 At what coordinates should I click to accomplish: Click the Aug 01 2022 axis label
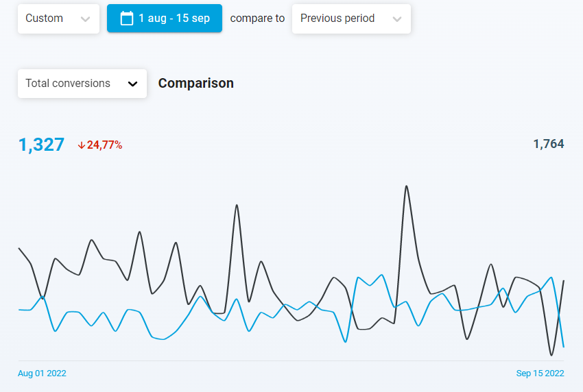click(x=42, y=373)
